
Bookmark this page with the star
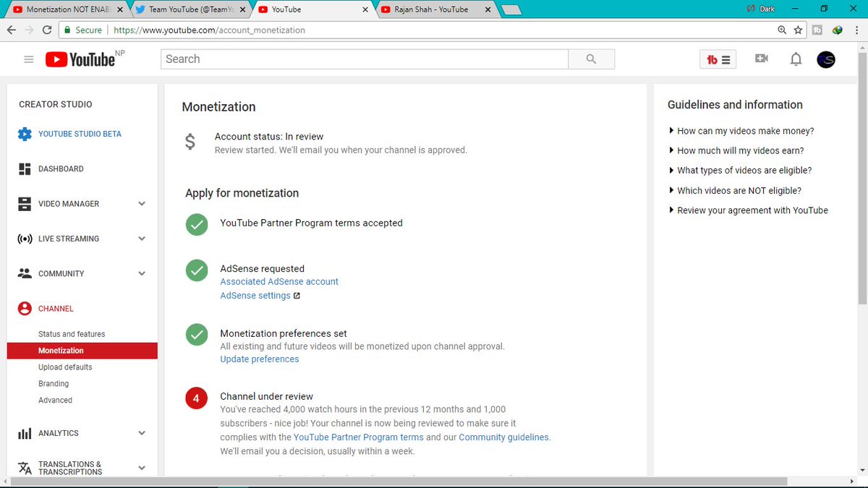point(798,30)
